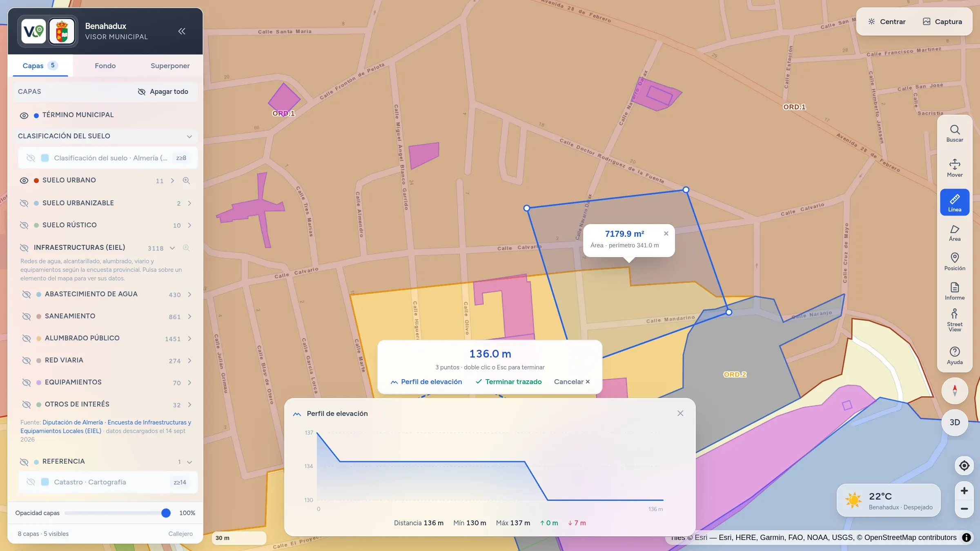Dismiss the 7179.9 m² area popup
Image resolution: width=980 pixels, height=551 pixels.
point(666,233)
